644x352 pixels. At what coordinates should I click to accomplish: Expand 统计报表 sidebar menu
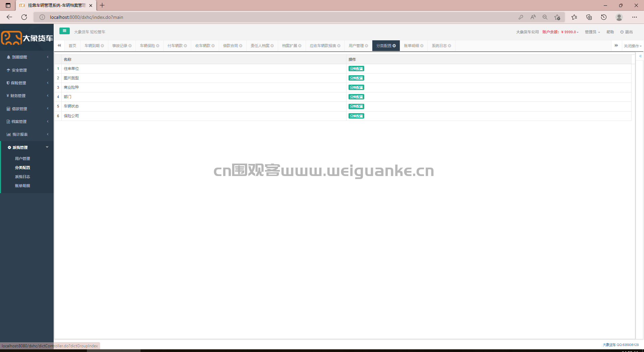[x=27, y=134]
